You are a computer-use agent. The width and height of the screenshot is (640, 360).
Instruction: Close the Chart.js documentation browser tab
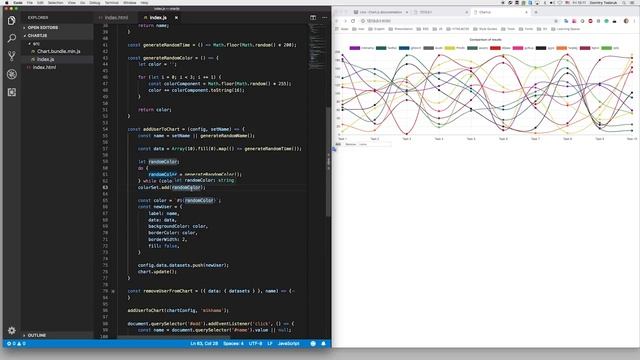click(x=407, y=12)
